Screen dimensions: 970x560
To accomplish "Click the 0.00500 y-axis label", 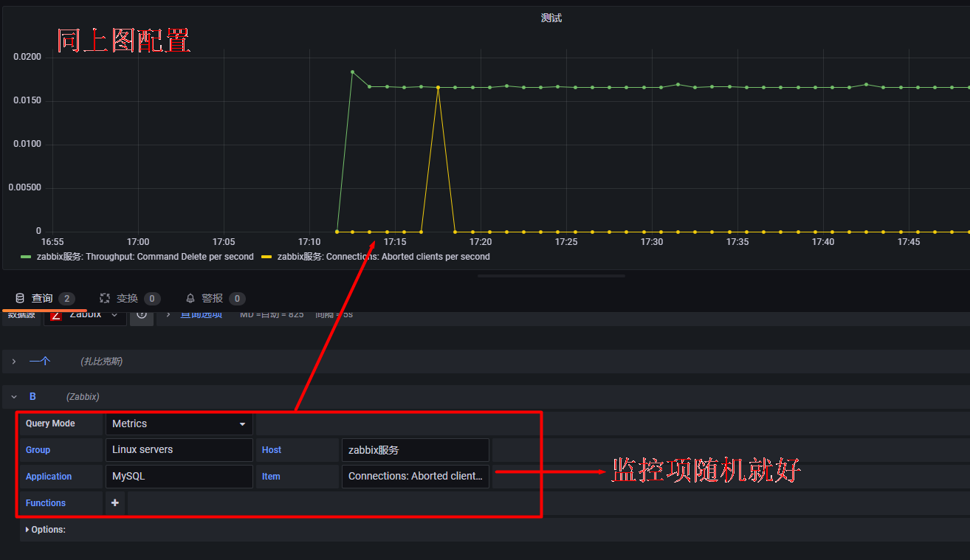I will coord(25,187).
